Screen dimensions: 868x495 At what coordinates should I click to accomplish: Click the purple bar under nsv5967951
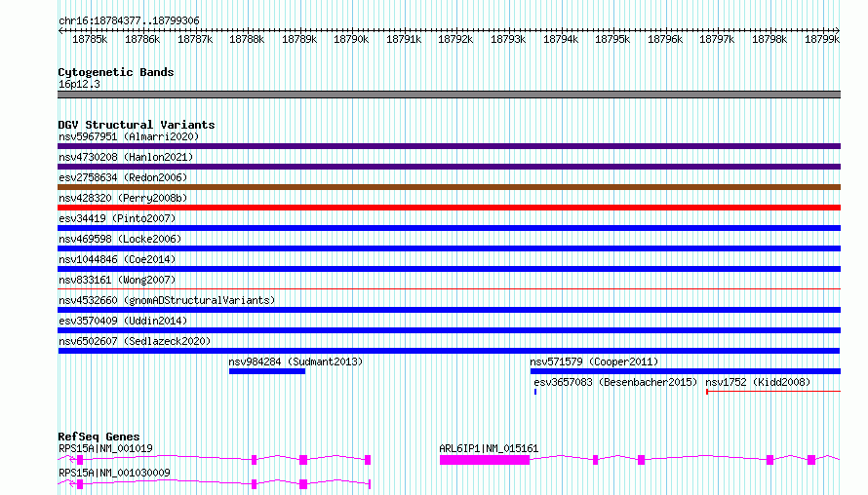click(449, 146)
